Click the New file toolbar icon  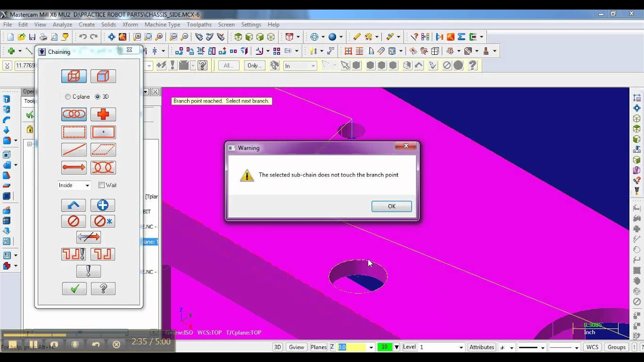click(11, 37)
